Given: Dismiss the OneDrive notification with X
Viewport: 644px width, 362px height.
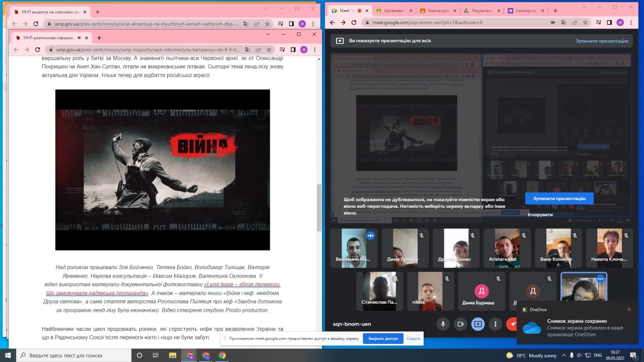Looking at the screenshot, I should pyautogui.click(x=629, y=309).
